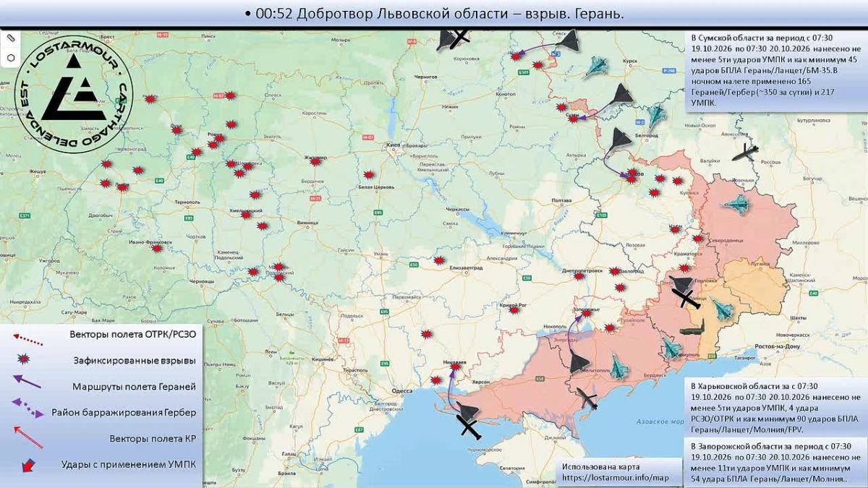Click the jet icon near Мариуполь

(x=673, y=348)
